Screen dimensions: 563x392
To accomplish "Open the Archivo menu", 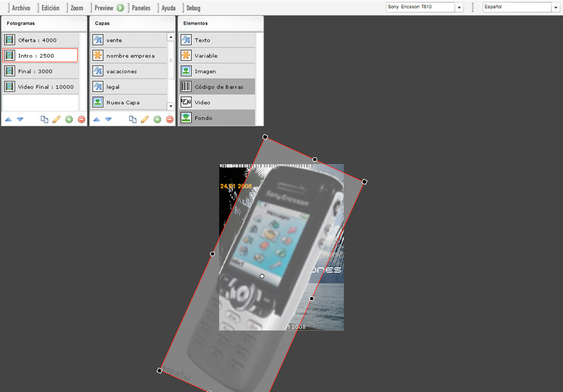I will (21, 8).
